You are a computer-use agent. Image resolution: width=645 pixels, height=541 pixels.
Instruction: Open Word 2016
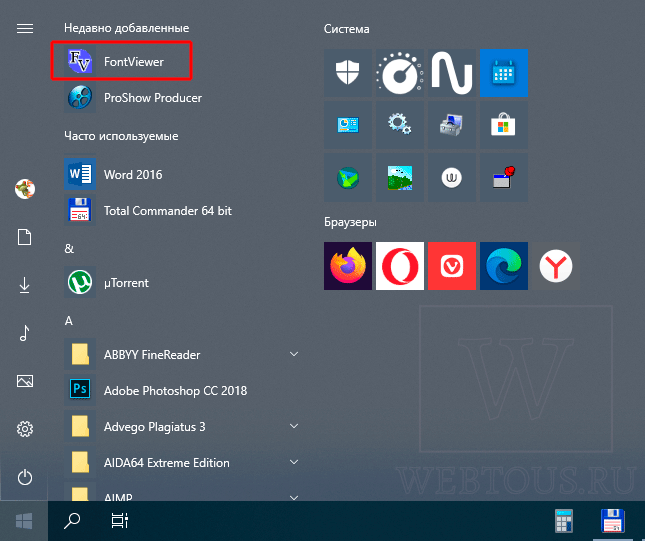click(181, 174)
